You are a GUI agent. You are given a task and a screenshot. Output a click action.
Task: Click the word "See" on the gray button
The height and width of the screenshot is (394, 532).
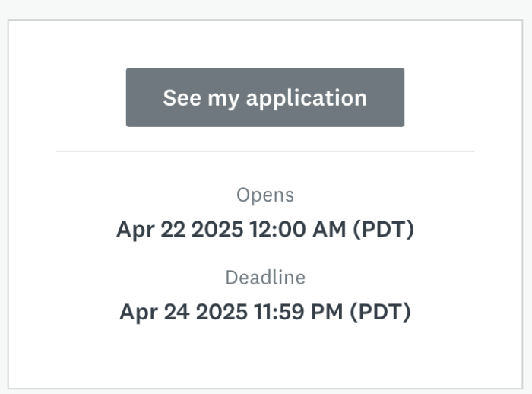pos(182,97)
